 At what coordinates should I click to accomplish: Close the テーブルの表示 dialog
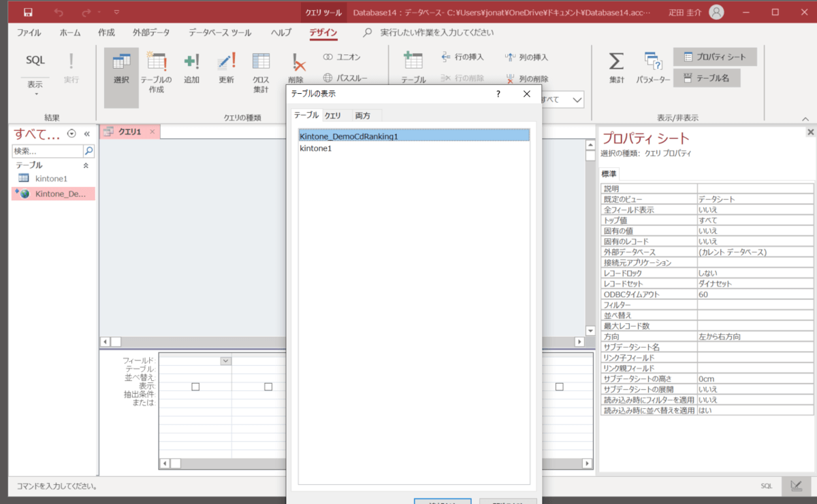point(526,95)
